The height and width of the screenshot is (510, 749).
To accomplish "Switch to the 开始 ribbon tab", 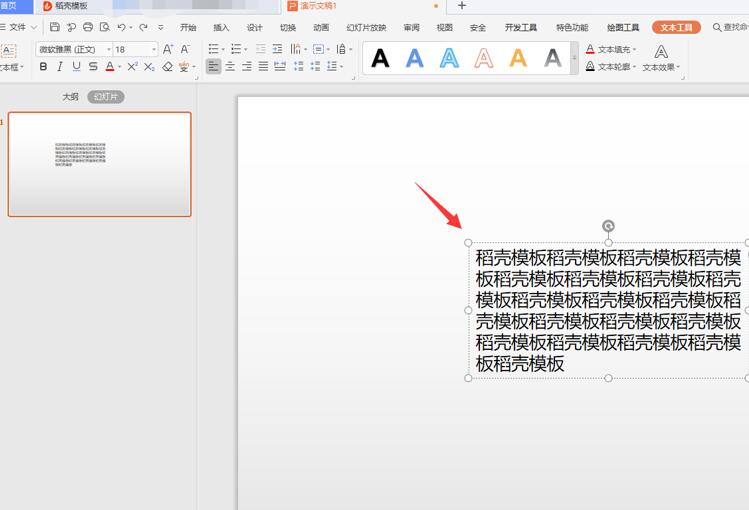I will [188, 28].
